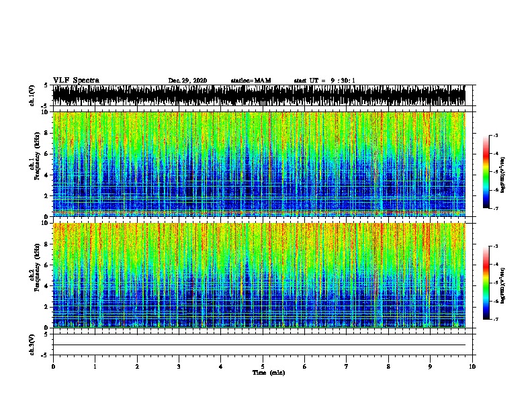Select the "start UT = 9:30:1" text

pyautogui.click(x=324, y=81)
